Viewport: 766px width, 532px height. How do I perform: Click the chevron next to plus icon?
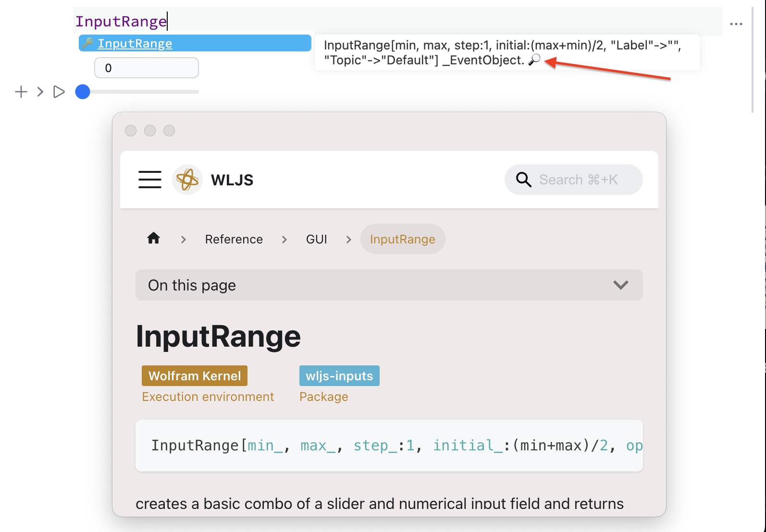pos(40,92)
